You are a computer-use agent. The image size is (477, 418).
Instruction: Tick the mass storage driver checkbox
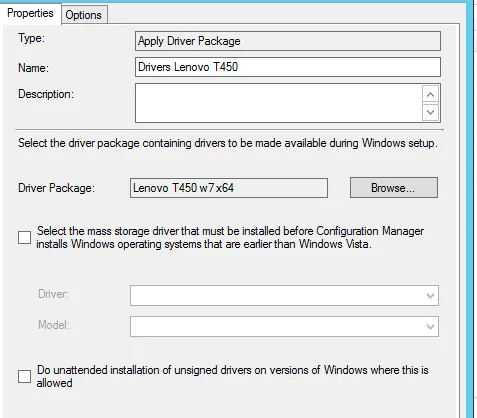pos(24,238)
